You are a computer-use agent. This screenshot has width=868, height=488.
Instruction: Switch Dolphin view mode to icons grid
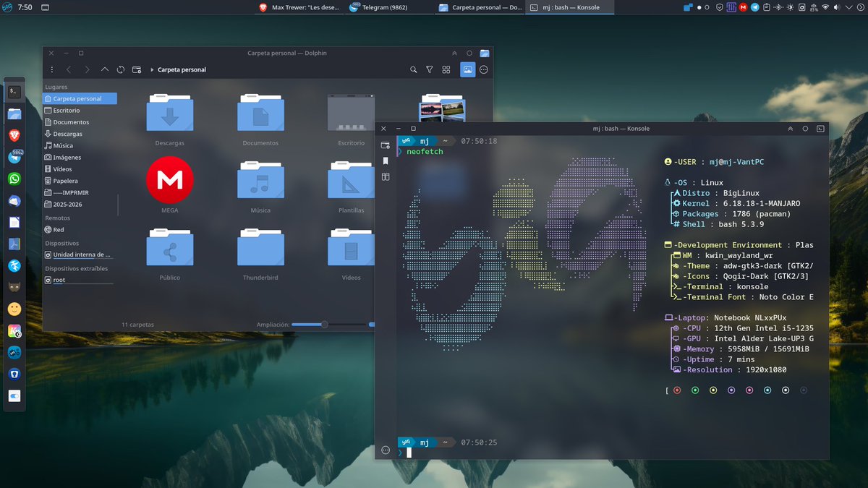click(x=446, y=69)
